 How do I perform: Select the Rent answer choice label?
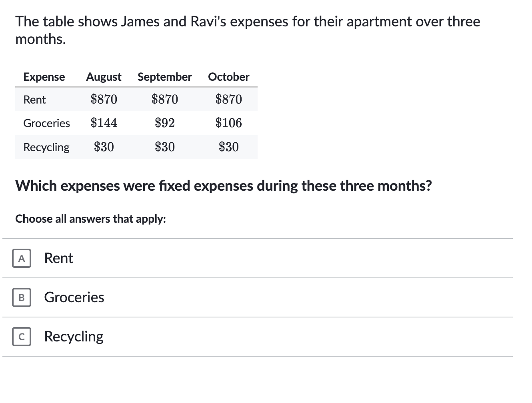tap(58, 258)
